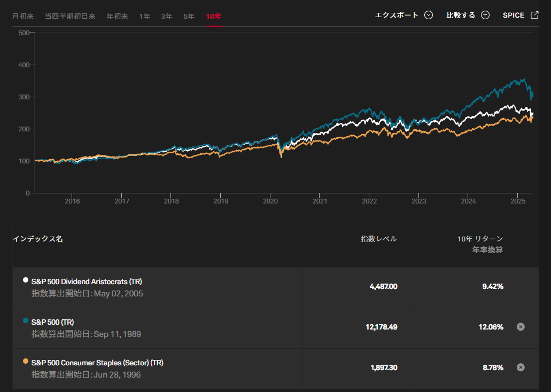This screenshot has width=551, height=392.
Task: Click the 2022 x-axis label
Action: (370, 201)
